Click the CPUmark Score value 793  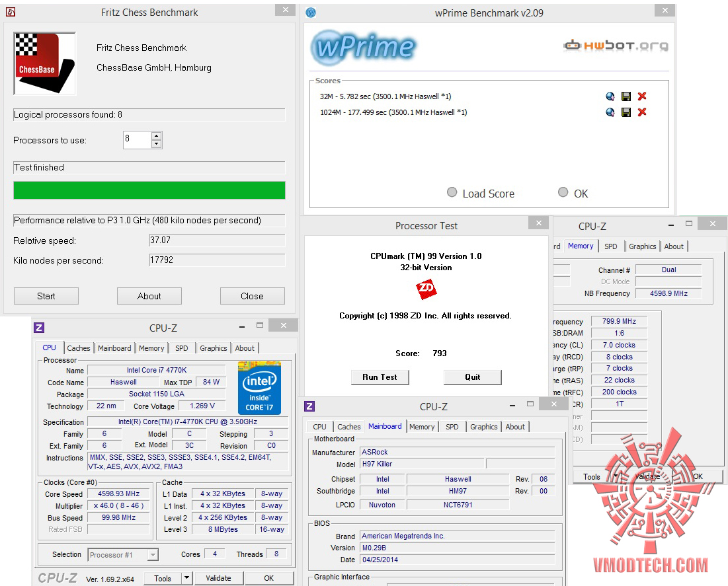pyautogui.click(x=439, y=353)
